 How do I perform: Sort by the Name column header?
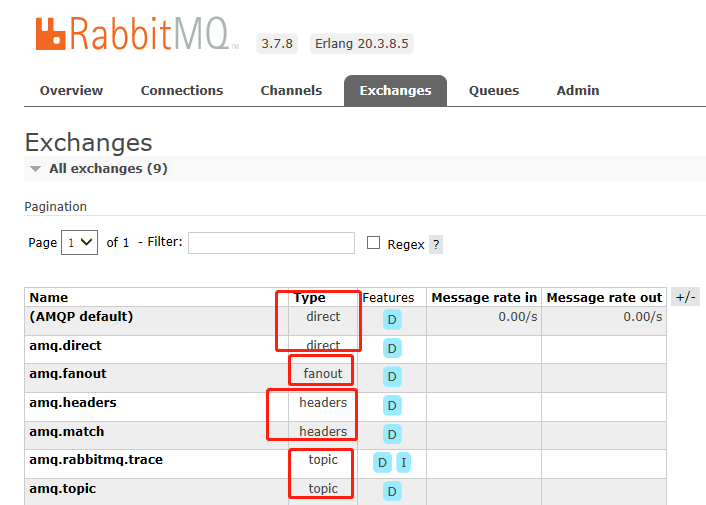(49, 298)
